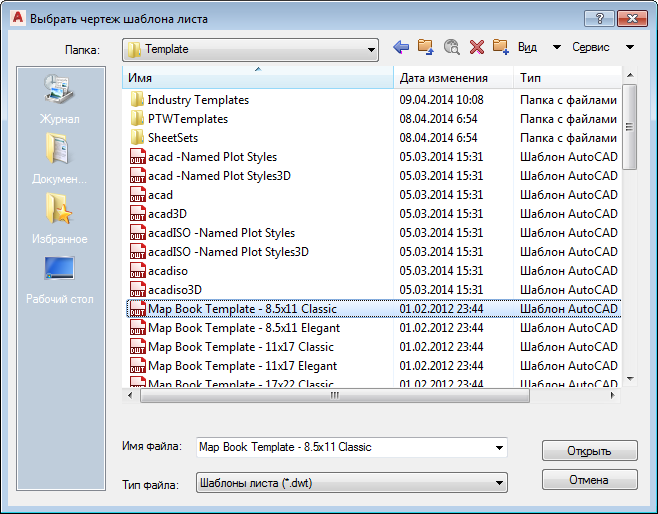This screenshot has width=658, height=514.
Task: Delete selected file with red X
Action: point(477,47)
